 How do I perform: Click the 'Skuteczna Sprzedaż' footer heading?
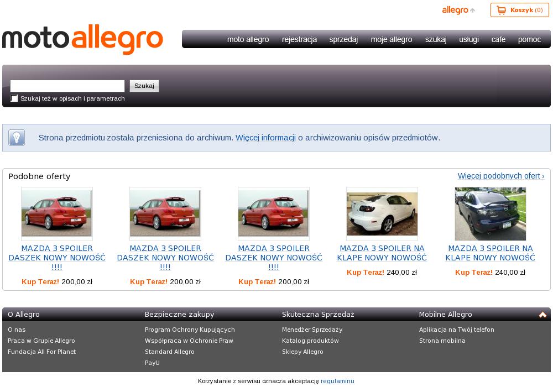point(318,315)
